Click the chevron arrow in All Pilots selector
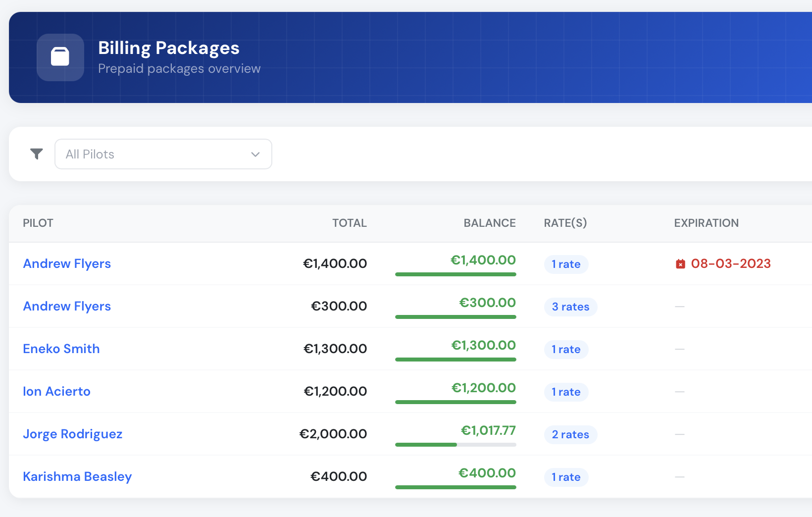This screenshot has width=812, height=517. coord(255,155)
